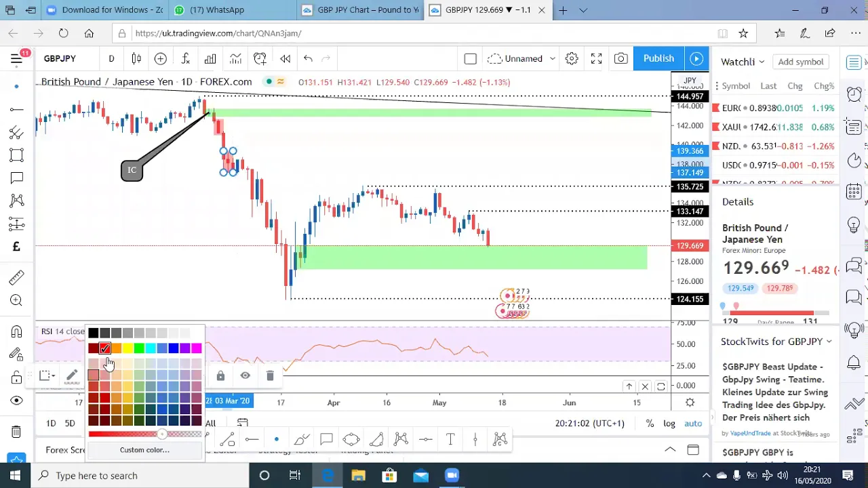Screen dimensions: 868x488
Task: Open the drawing template dropdown in floating toolbar
Action: (x=46, y=375)
